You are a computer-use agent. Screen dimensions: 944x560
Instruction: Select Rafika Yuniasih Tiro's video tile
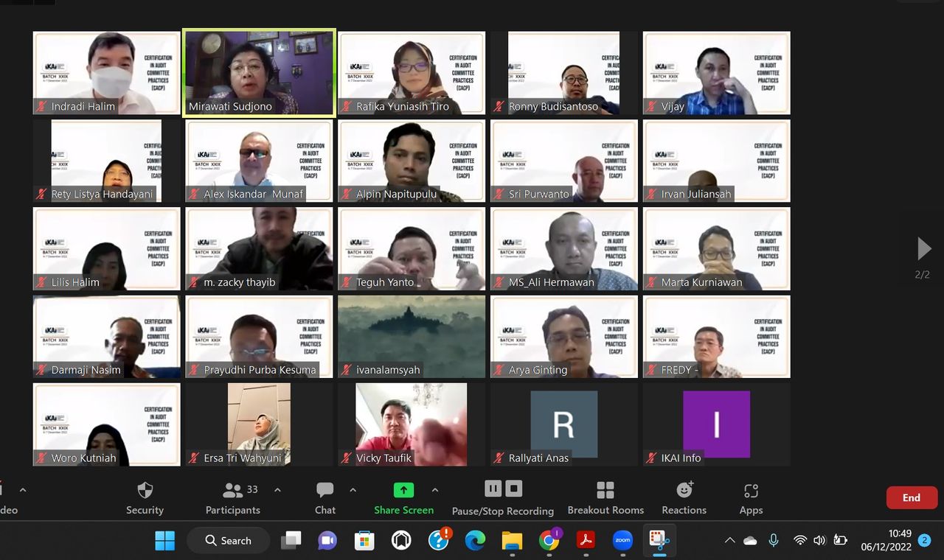412,72
